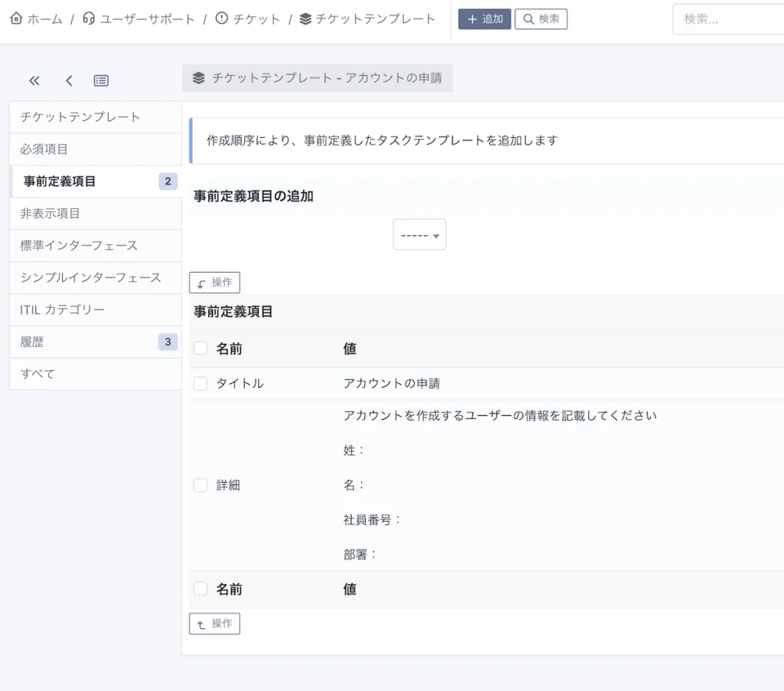This screenshot has width=784, height=691.
Task: Open the list view icon
Action: tap(101, 80)
